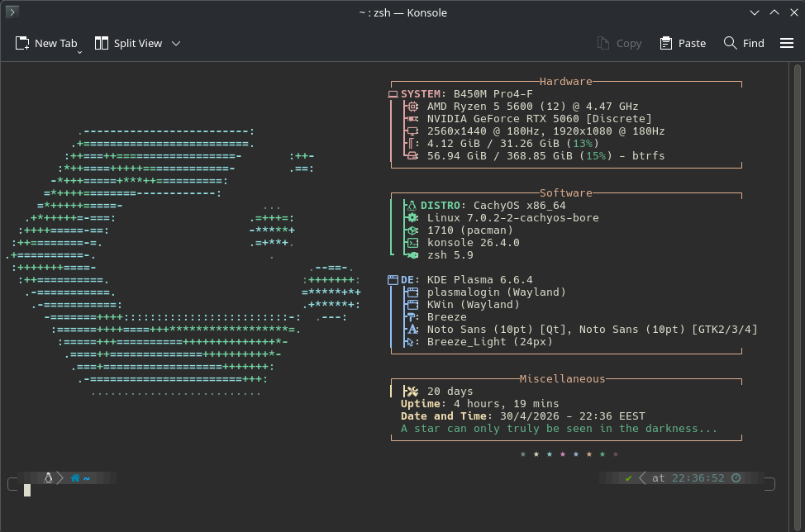
Task: Open a new tab in Konsole
Action: pos(46,44)
